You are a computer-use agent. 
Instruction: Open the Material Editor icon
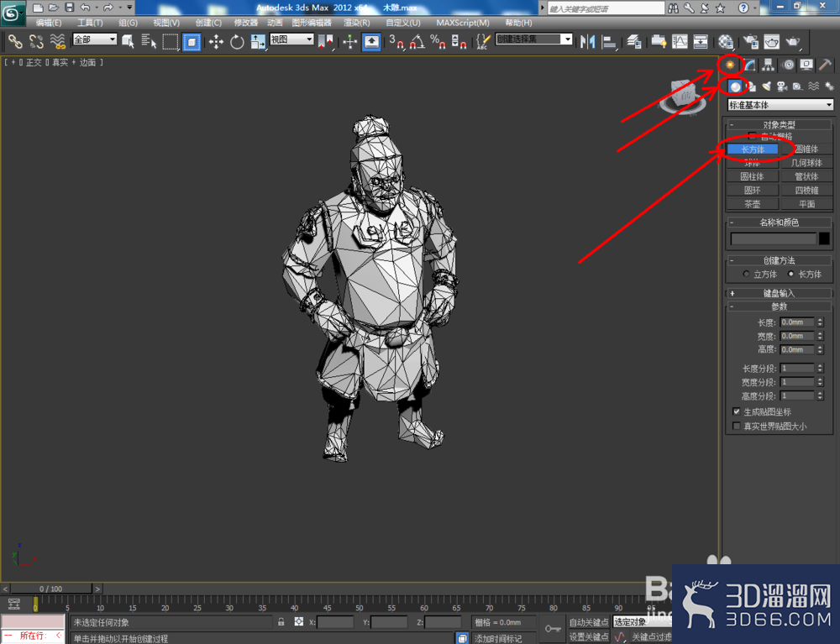(x=726, y=41)
